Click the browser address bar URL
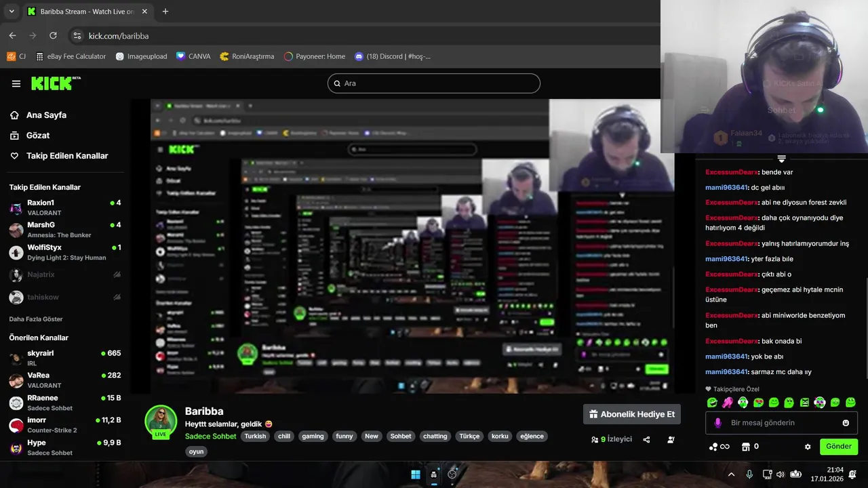Viewport: 868px width, 488px height. [x=119, y=35]
